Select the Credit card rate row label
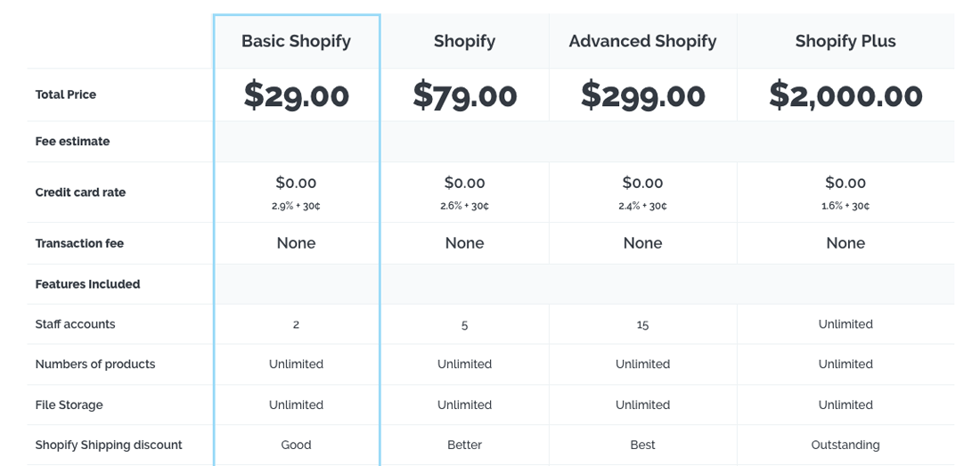Screen dimensions: 980x466 click(80, 192)
